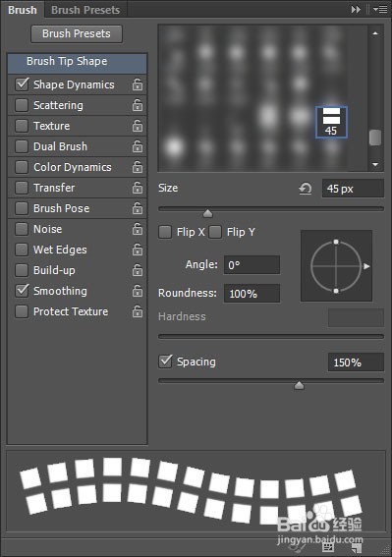Click the Size slider handle
The image size is (392, 557).
207,213
